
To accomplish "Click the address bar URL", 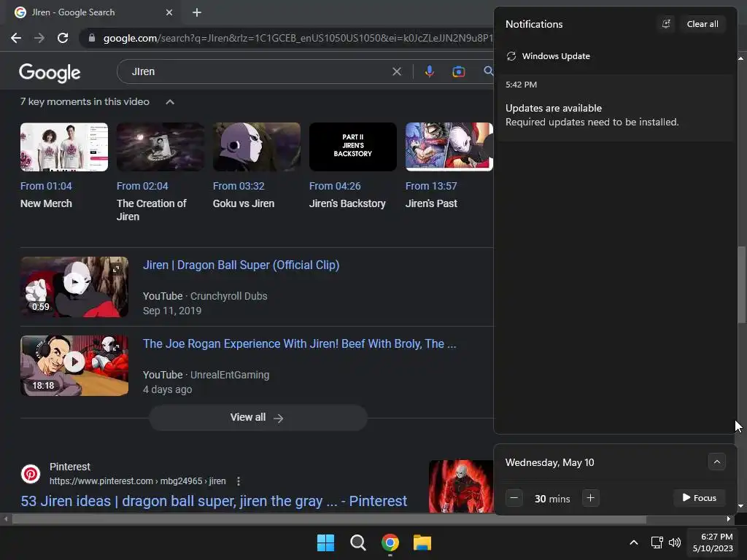I will tap(298, 38).
